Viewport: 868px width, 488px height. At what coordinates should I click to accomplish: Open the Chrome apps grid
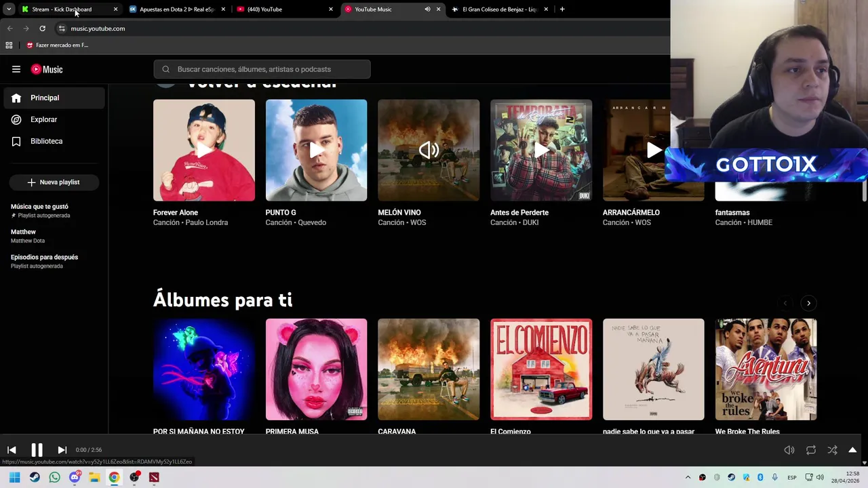pos(9,45)
